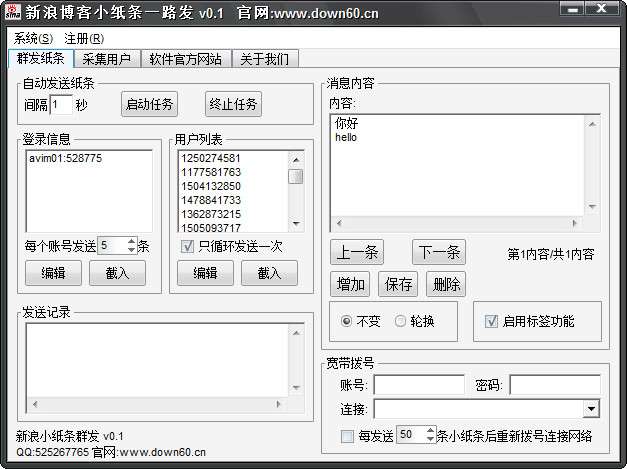Click 载入 under 用户列表
Viewport: 627px width, 469px height.
coord(269,273)
